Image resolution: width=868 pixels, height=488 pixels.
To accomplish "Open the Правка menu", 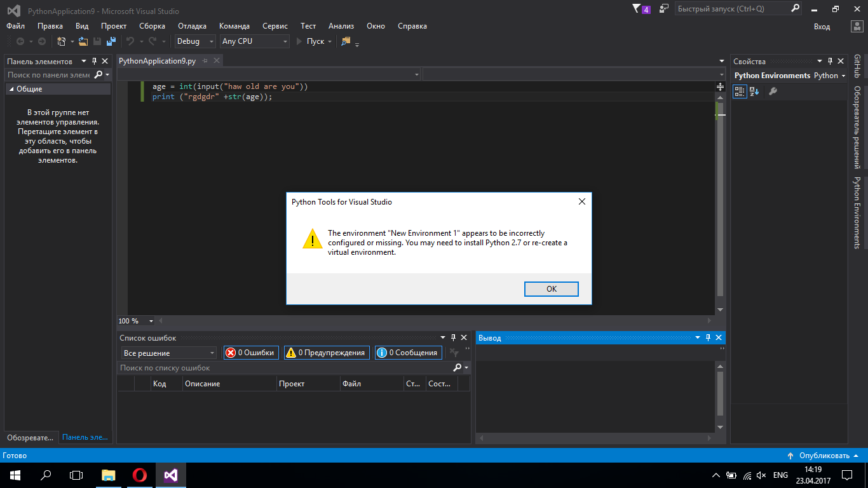I will pos(50,26).
